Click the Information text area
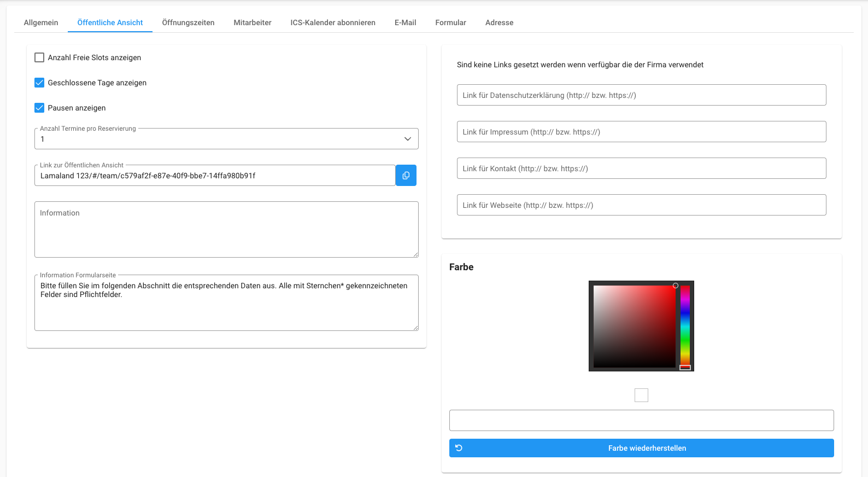Screen dimensions: 868x477 coord(226,230)
